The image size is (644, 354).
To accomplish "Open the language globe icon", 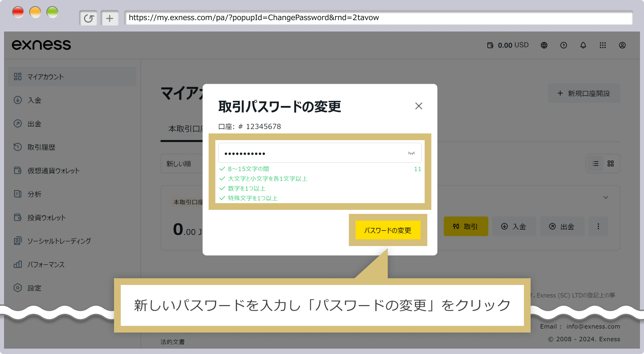I will (x=544, y=45).
